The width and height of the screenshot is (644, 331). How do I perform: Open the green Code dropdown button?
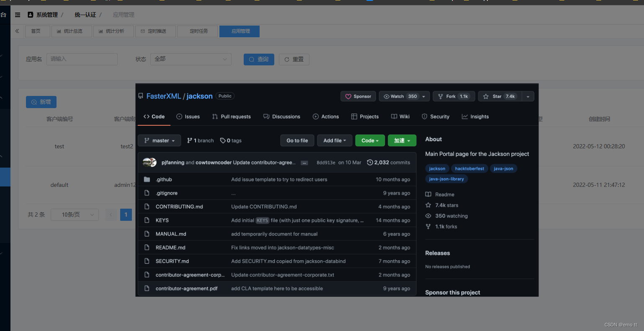pyautogui.click(x=370, y=140)
